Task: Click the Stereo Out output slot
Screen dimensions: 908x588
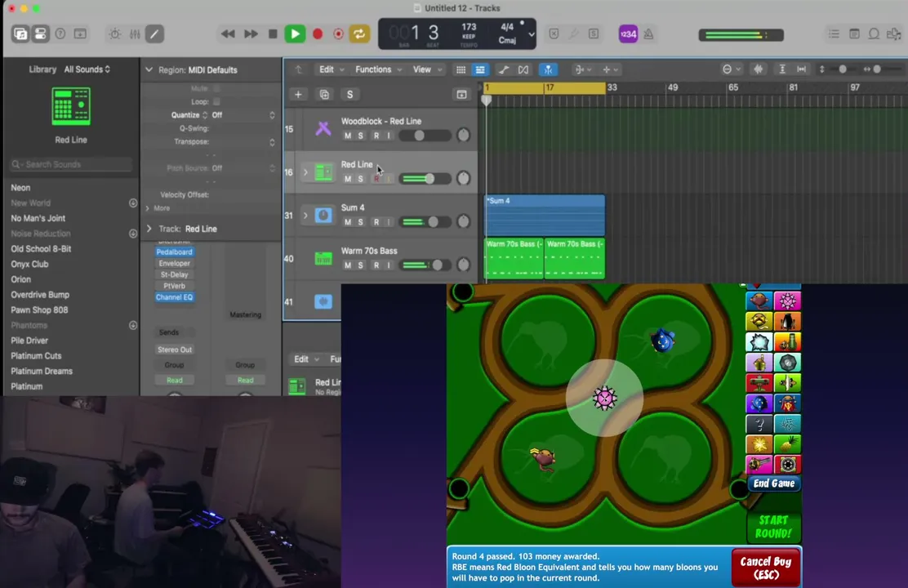Action: pyautogui.click(x=174, y=350)
